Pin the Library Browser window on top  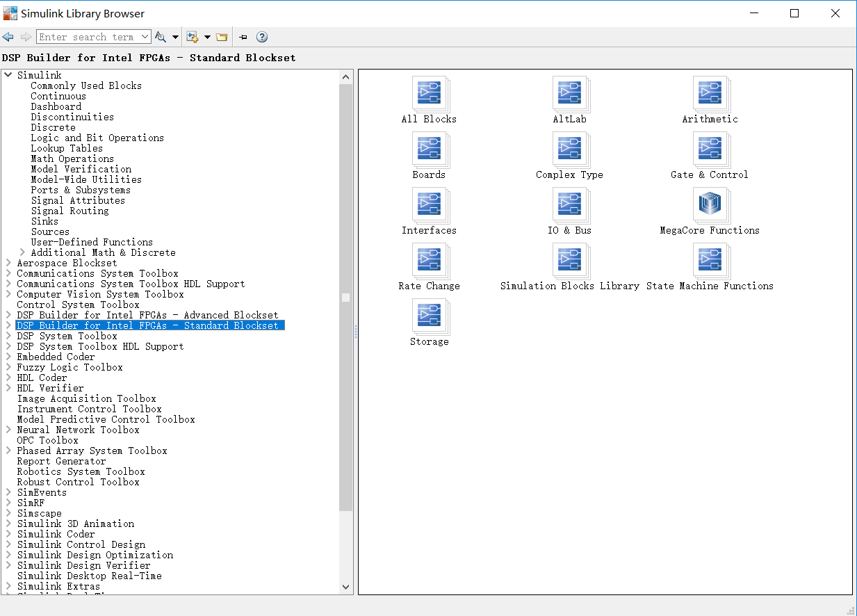(x=243, y=36)
